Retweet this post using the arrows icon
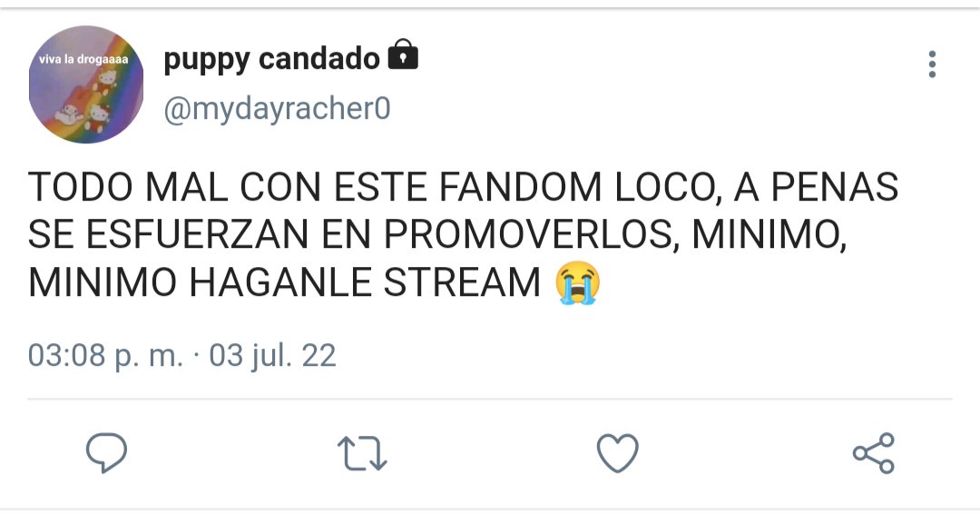Screen dimensions: 980x514 pyautogui.click(x=362, y=453)
